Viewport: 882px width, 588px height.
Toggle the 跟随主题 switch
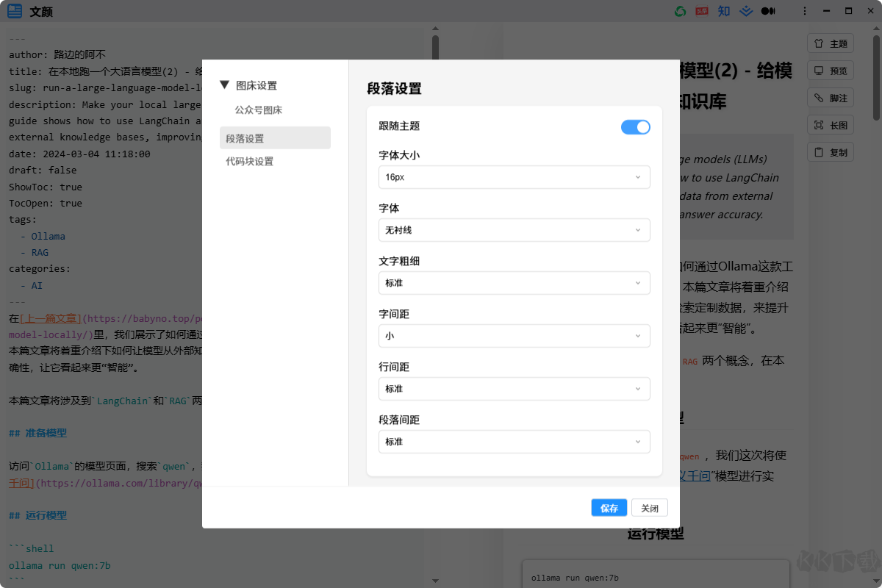[636, 127]
